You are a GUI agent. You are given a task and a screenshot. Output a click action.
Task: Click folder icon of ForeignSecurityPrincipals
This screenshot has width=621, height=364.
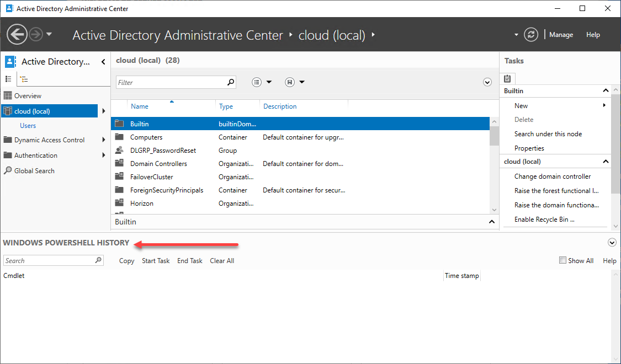click(119, 190)
